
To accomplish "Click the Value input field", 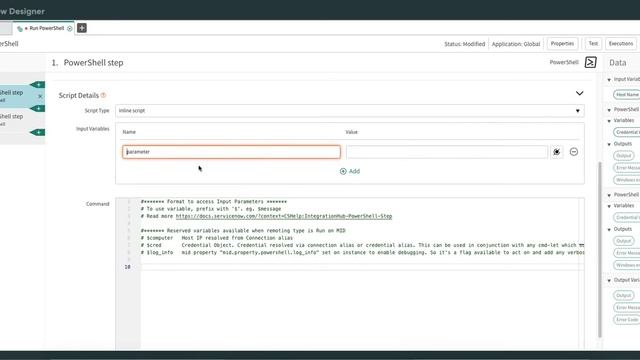I will [447, 152].
